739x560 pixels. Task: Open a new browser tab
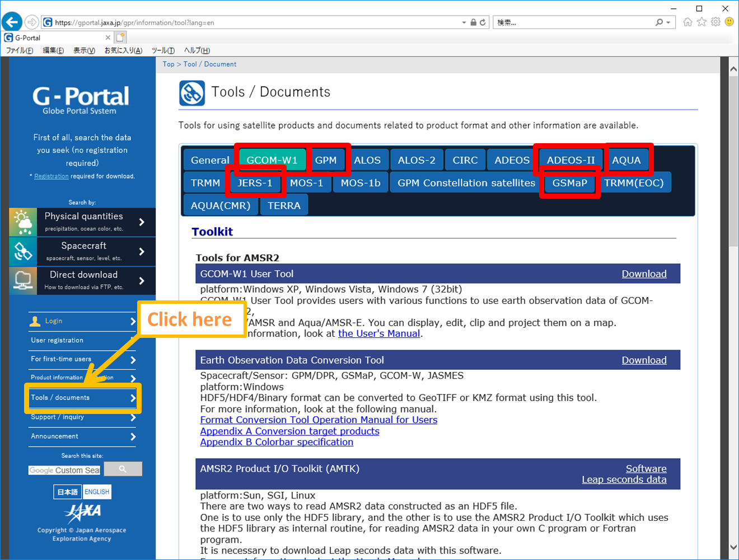tap(120, 37)
